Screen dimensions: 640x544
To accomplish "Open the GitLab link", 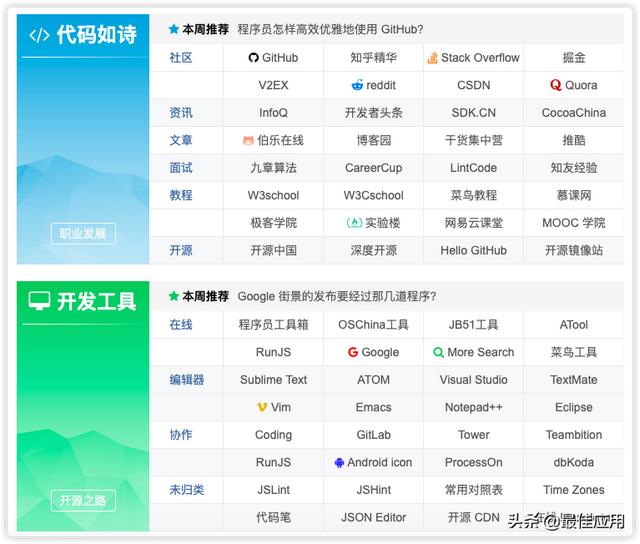I will click(x=373, y=435).
